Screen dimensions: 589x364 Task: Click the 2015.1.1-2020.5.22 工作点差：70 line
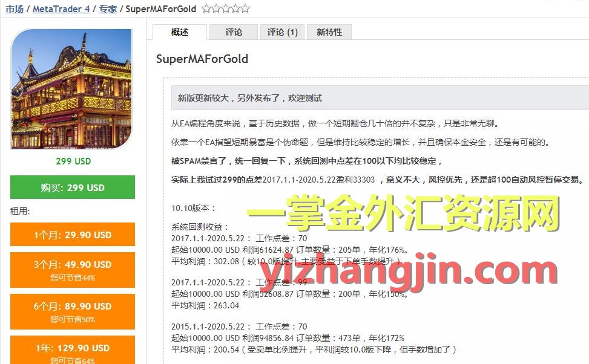(x=239, y=327)
